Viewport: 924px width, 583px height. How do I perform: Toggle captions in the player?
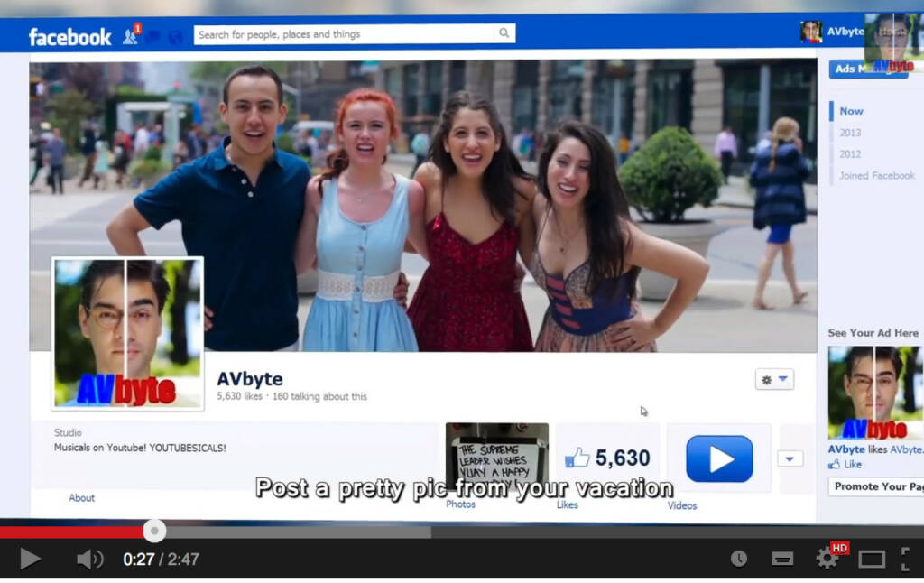coord(782,559)
